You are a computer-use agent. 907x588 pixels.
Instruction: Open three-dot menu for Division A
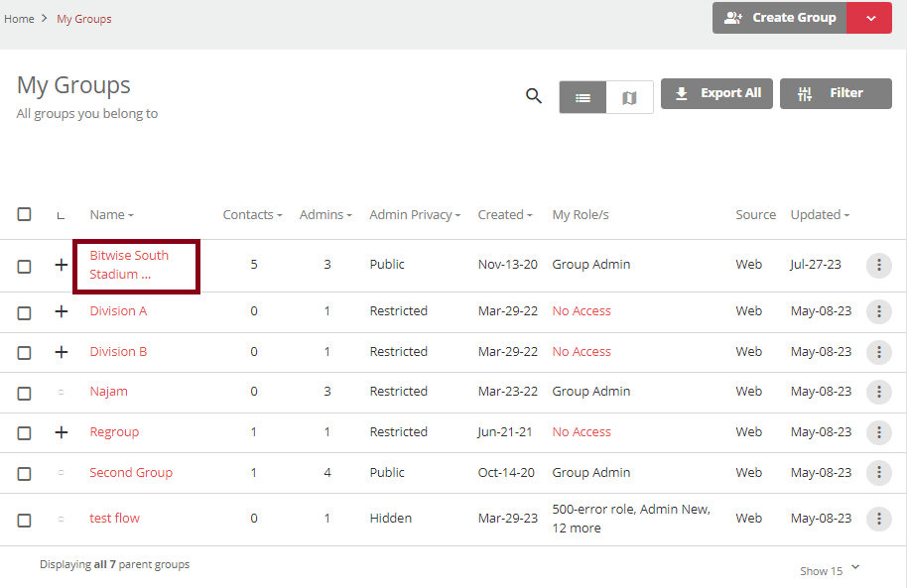pos(878,311)
